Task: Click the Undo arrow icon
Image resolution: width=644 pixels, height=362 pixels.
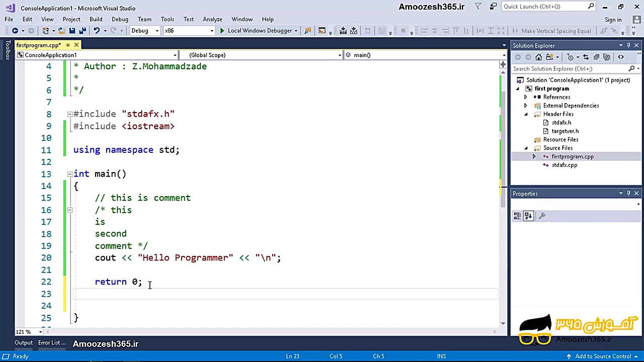Action: click(x=97, y=31)
